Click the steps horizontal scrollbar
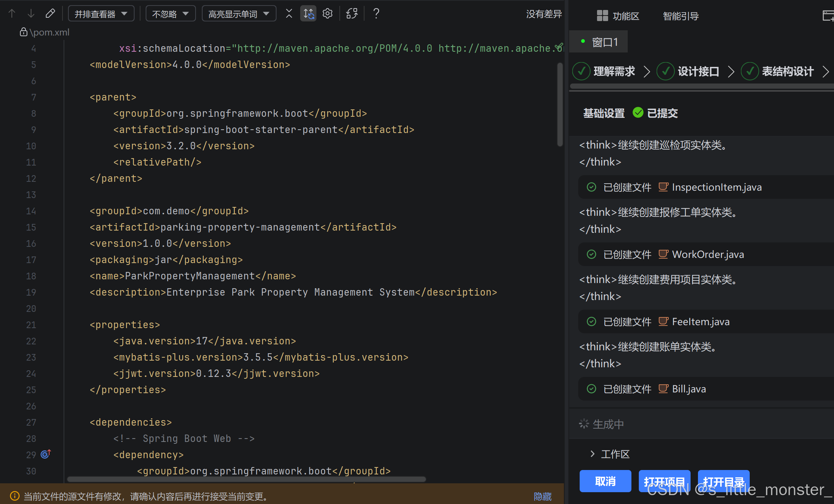Image resolution: width=834 pixels, height=504 pixels. 702,86
